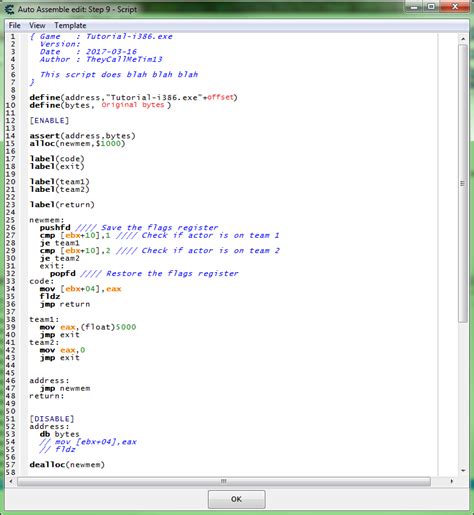This screenshot has width=474, height=515.
Task: Click the vertical scrollbar thumb
Action: coord(463,183)
